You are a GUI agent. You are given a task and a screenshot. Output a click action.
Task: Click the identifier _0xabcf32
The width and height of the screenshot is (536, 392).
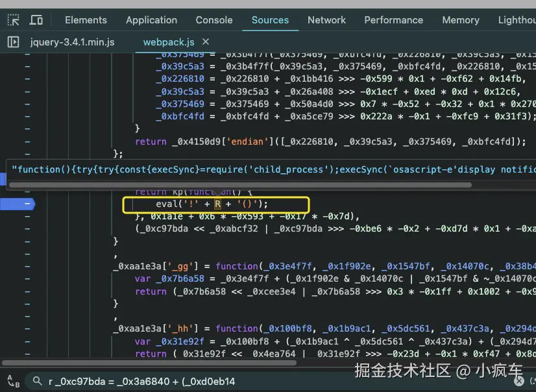(234, 228)
